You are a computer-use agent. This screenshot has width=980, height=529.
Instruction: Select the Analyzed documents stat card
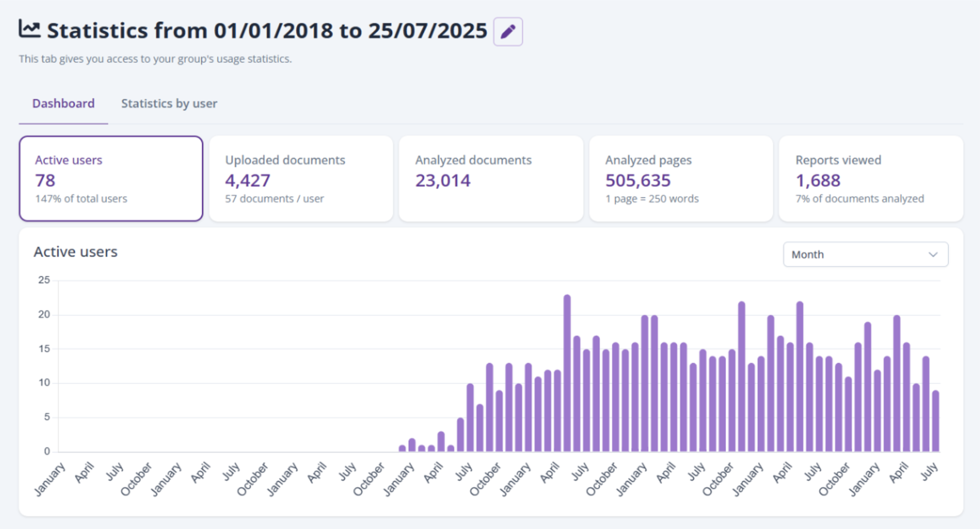click(x=491, y=179)
